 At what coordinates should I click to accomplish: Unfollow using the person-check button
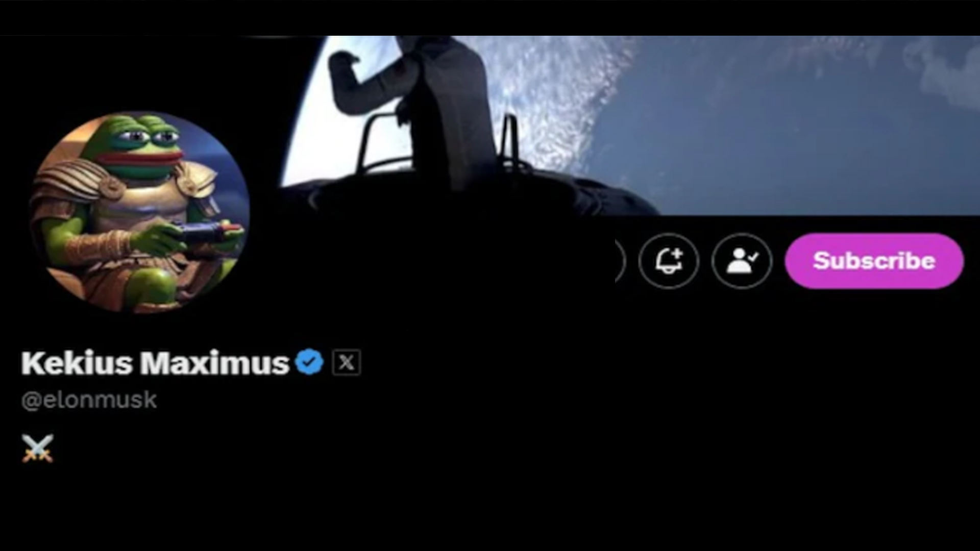click(742, 261)
